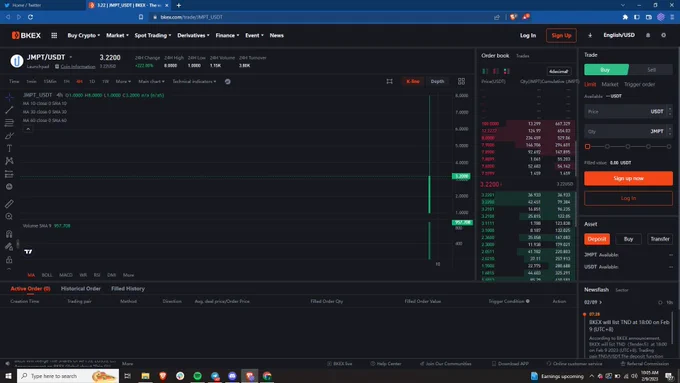Open Finance dropdown menu
Image resolution: width=680 pixels, height=383 pixels.
227,36
